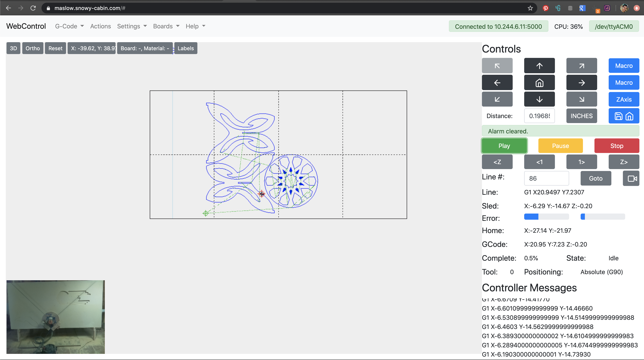Click the home icon in jog pad

pyautogui.click(x=539, y=83)
